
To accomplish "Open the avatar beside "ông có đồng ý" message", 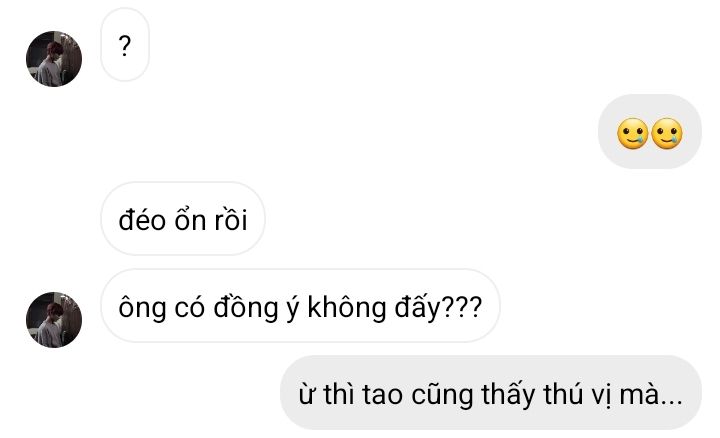I will pyautogui.click(x=54, y=320).
